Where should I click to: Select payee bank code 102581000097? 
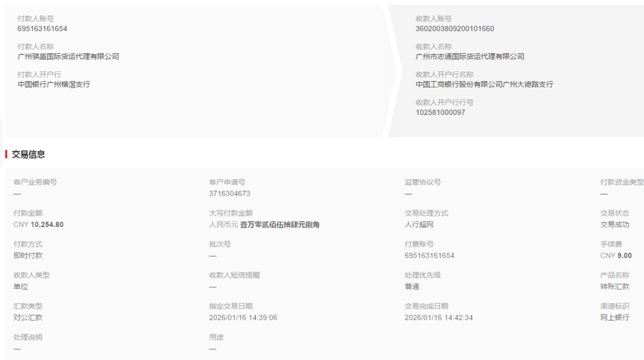click(440, 112)
